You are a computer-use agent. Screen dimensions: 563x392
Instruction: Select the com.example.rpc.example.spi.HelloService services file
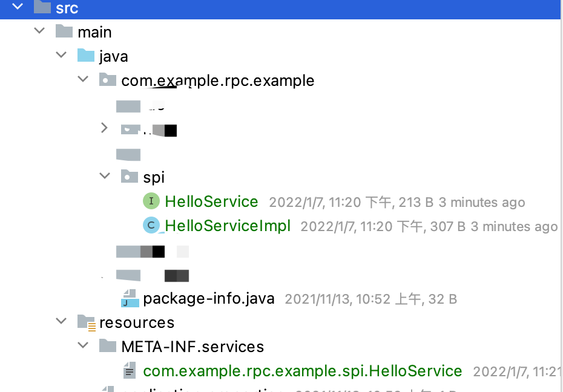tap(302, 371)
